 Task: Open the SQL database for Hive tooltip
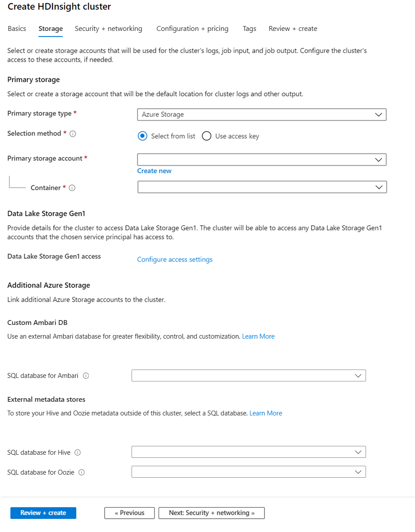77,453
